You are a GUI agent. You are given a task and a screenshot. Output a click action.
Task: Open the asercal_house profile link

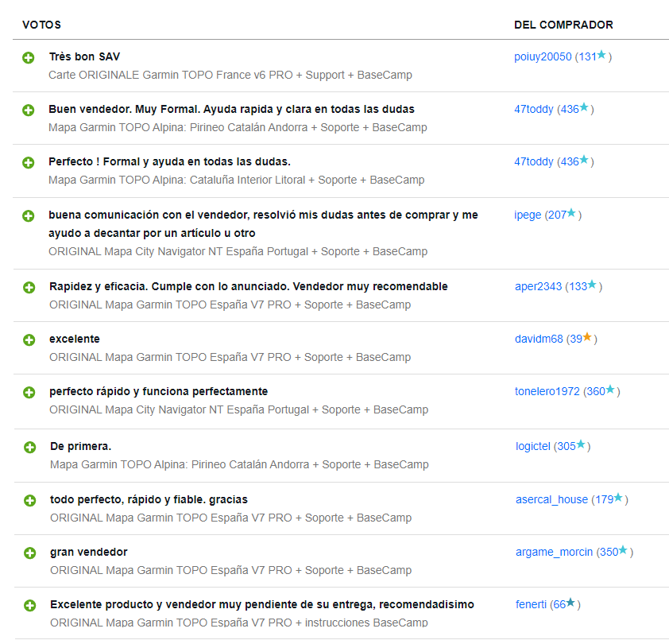[551, 499]
